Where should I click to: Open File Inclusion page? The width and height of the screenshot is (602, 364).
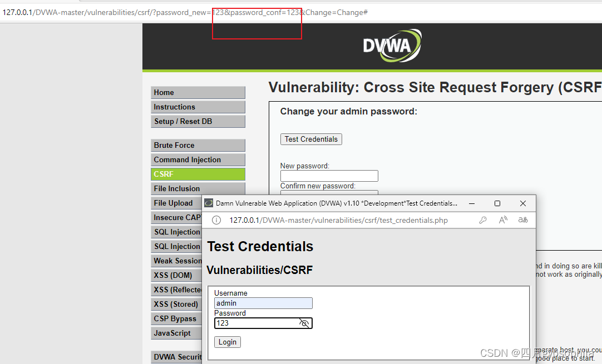[x=198, y=188]
